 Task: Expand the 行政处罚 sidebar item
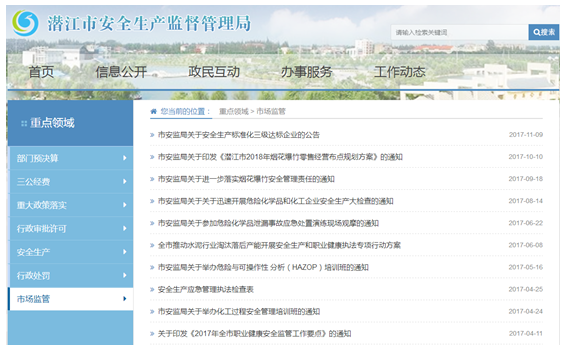click(x=71, y=275)
